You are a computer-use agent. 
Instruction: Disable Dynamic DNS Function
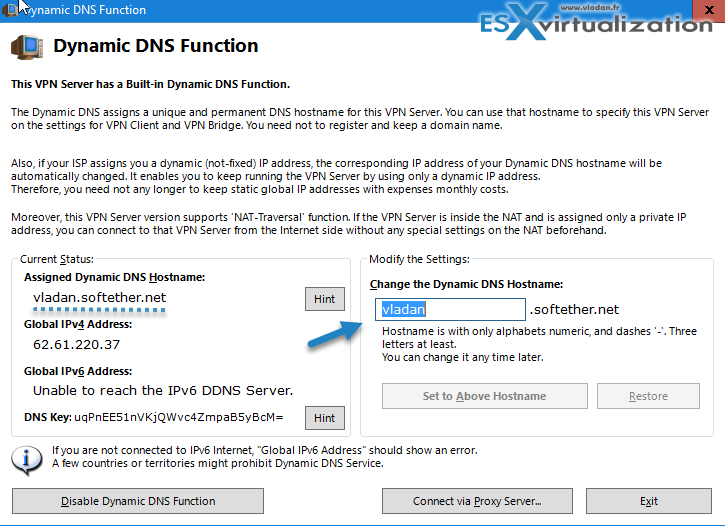point(138,501)
